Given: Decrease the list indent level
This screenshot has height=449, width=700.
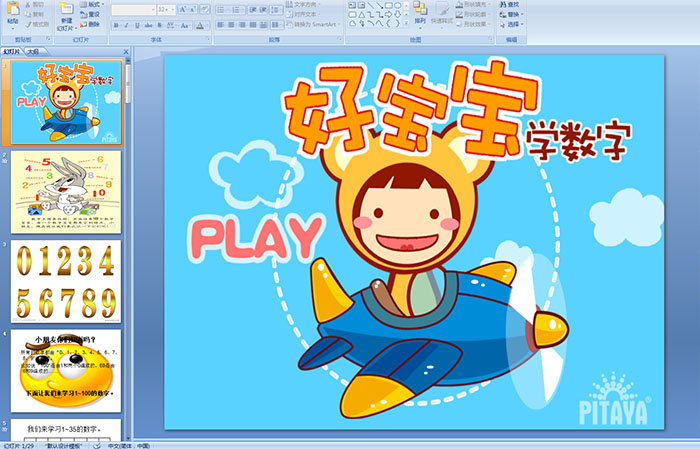Looking at the screenshot, I should (x=253, y=9).
